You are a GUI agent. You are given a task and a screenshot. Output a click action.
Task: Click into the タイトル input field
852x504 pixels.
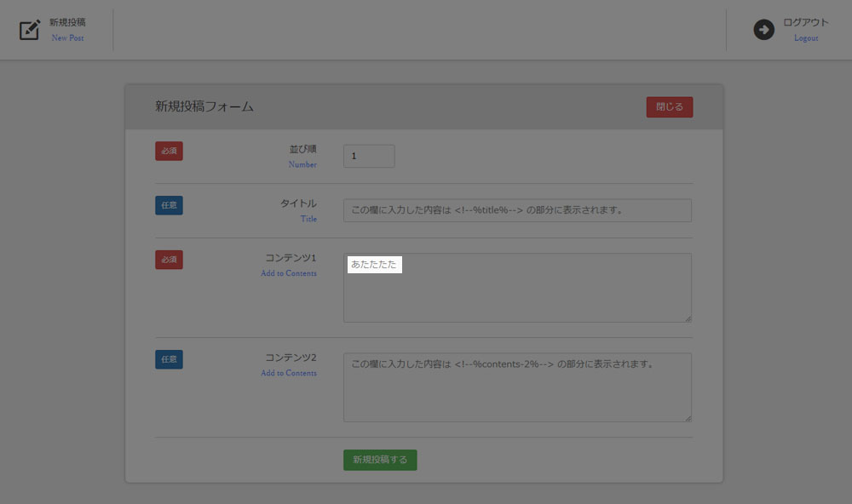517,210
